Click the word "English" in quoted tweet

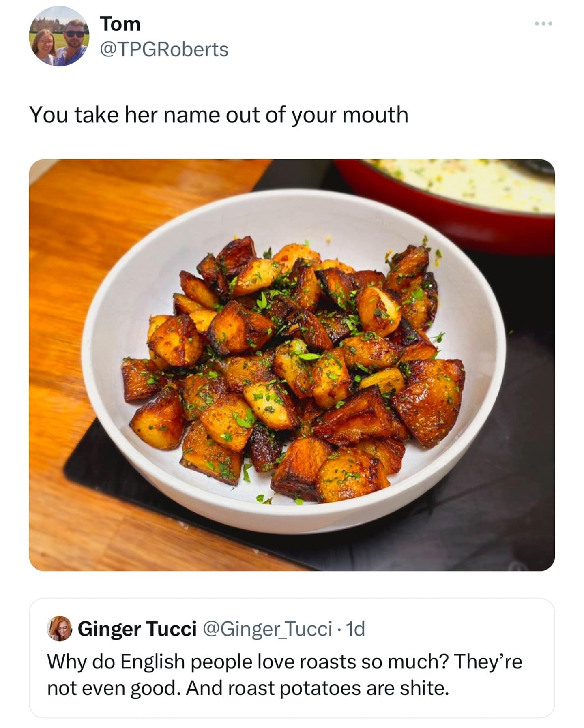[x=152, y=662]
